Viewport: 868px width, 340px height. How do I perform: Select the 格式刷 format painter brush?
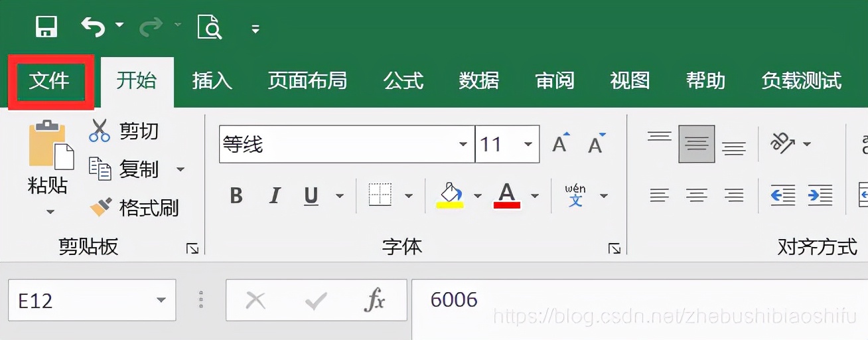point(101,207)
